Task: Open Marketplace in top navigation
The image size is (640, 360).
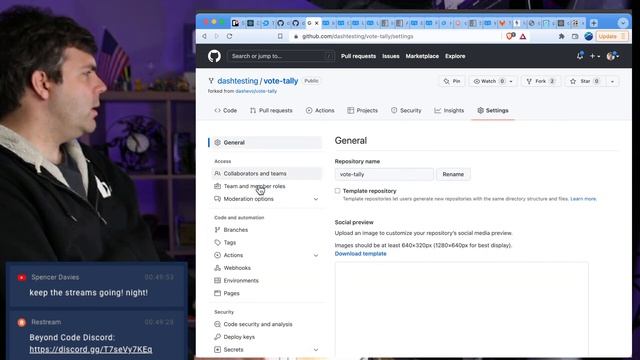Action: [x=422, y=56]
